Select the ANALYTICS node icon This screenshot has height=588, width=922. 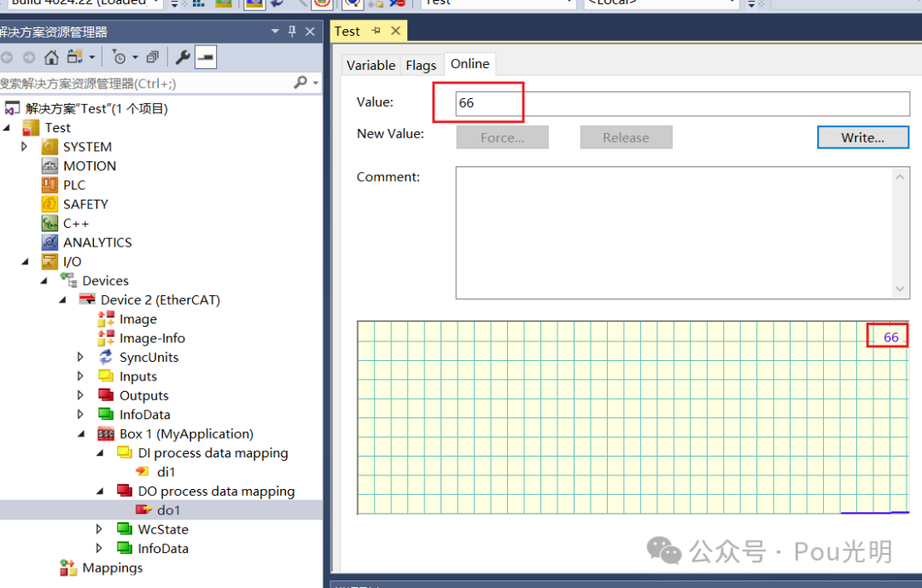(50, 242)
